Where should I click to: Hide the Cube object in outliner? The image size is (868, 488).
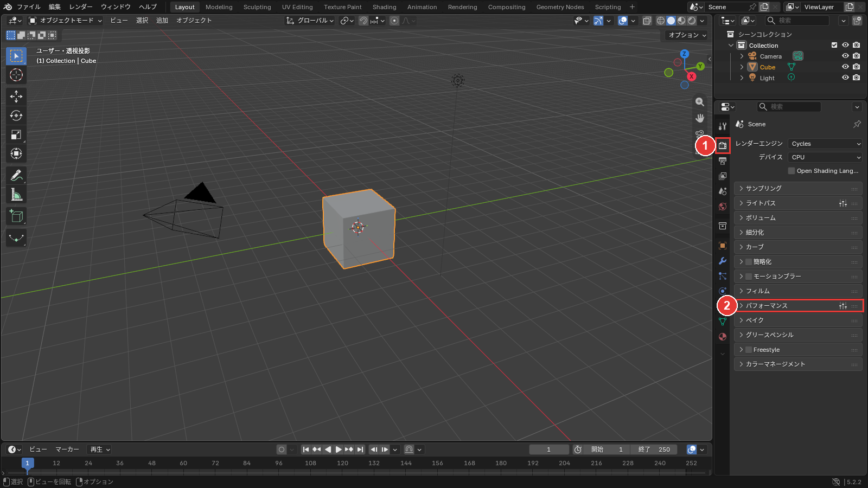coord(845,67)
